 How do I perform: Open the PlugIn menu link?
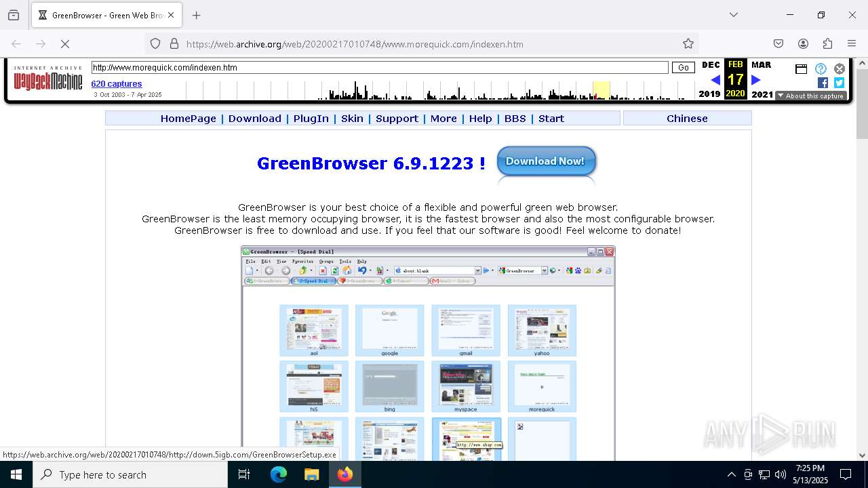[x=311, y=119]
